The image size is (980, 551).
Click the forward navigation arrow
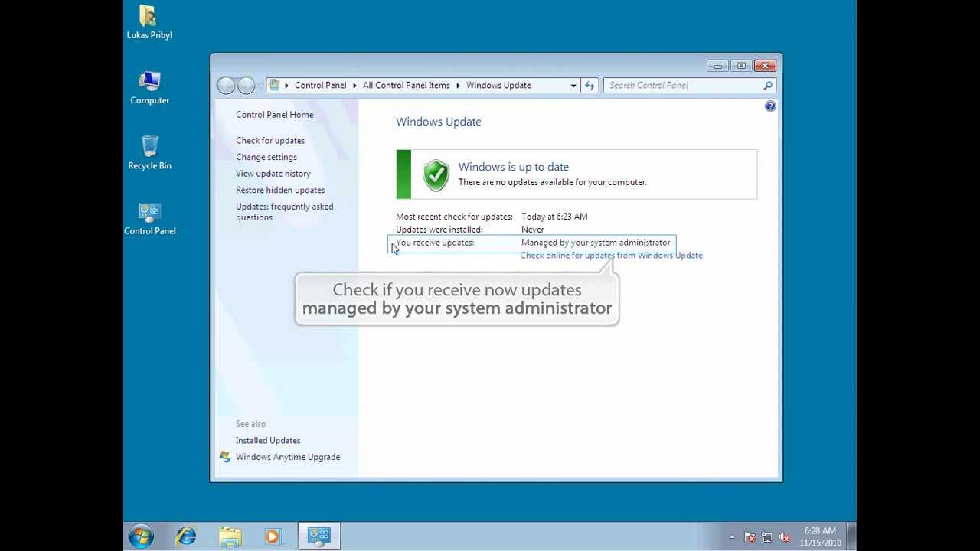(x=246, y=85)
